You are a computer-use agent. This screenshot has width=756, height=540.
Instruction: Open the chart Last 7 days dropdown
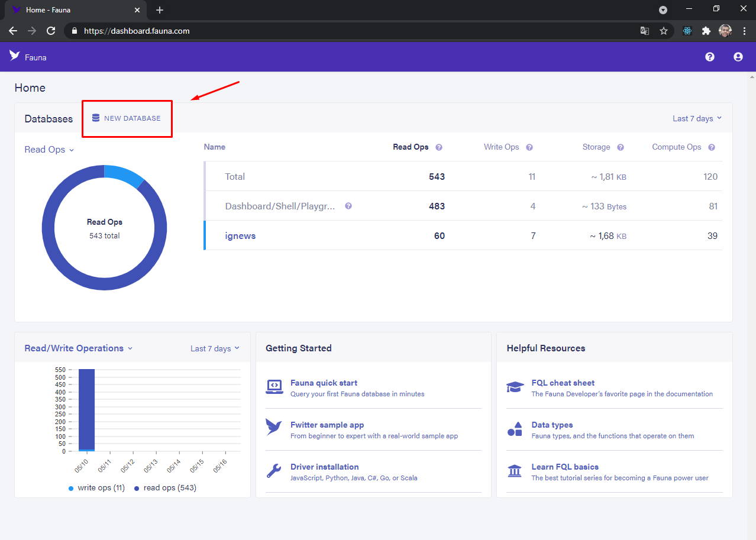tap(215, 348)
